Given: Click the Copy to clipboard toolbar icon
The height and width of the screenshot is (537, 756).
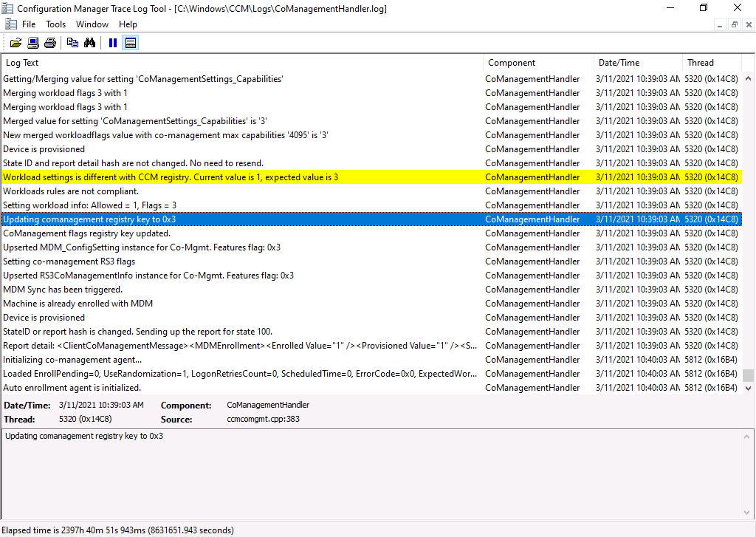Looking at the screenshot, I should click(x=73, y=43).
